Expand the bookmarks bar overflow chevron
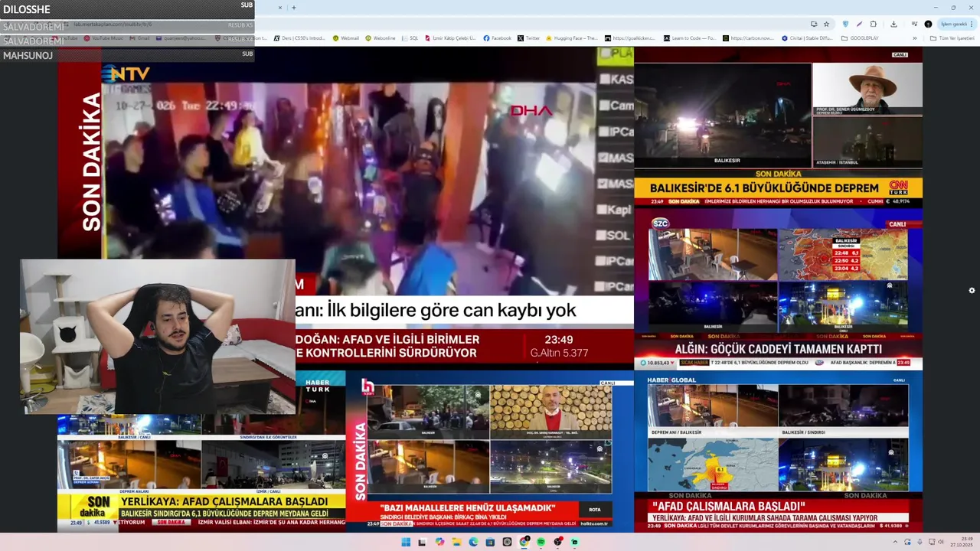 [914, 38]
